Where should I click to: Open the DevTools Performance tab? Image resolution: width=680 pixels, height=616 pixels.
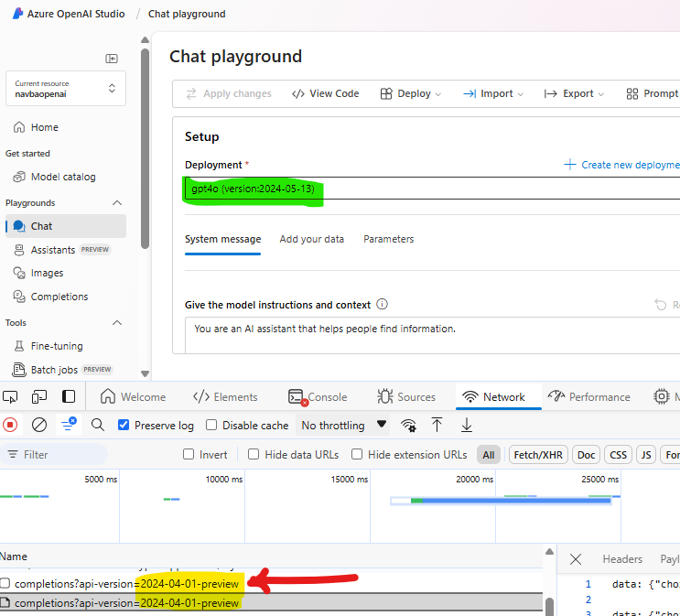tap(588, 397)
